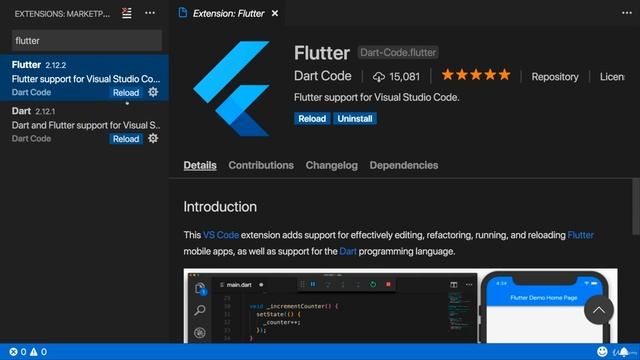The image size is (640, 360).
Task: Click the large Flutter logo icon
Action: click(231, 88)
